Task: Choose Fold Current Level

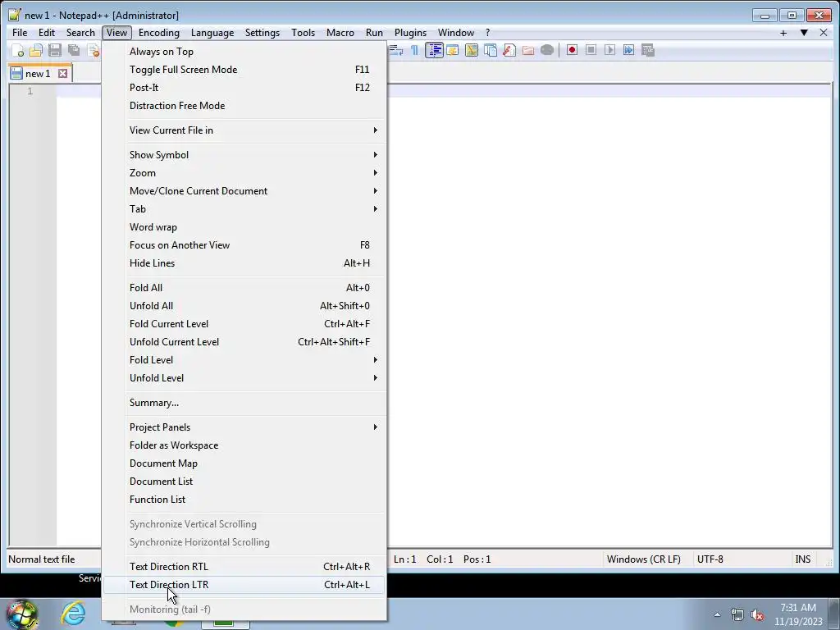Action: pyautogui.click(x=244, y=324)
